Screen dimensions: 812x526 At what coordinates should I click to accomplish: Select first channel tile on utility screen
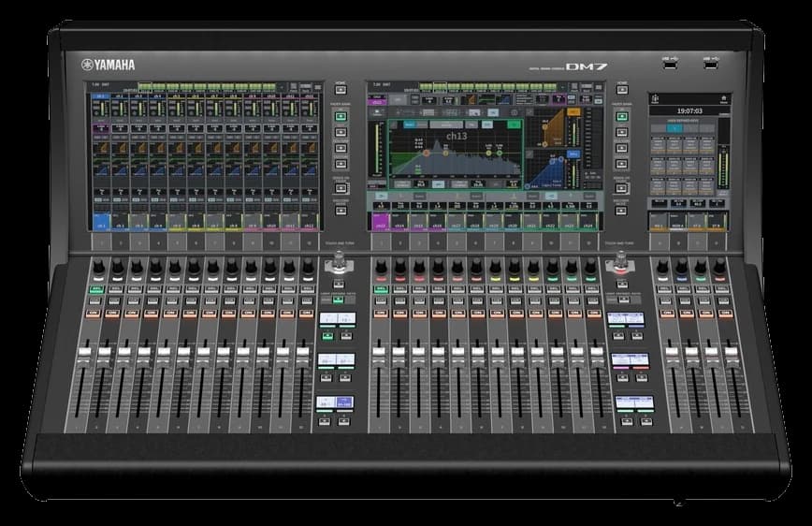[x=658, y=222]
